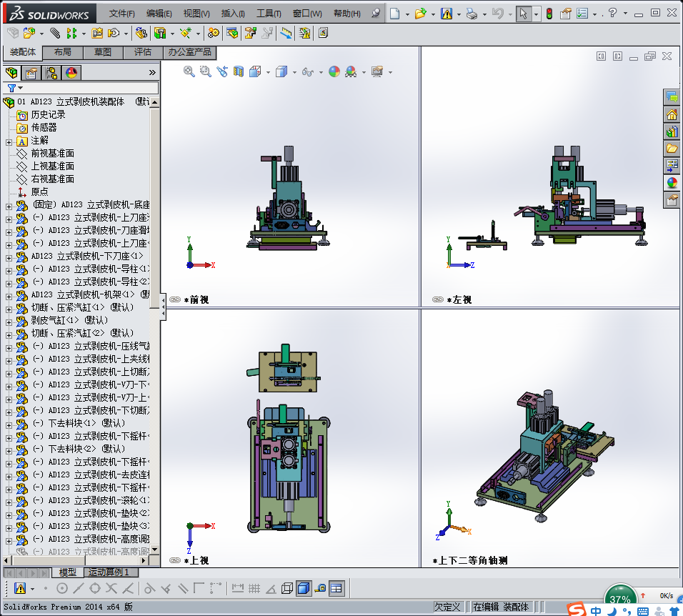Click the SolidWorks Resources home icon in task pane
The width and height of the screenshot is (683, 616).
672,114
